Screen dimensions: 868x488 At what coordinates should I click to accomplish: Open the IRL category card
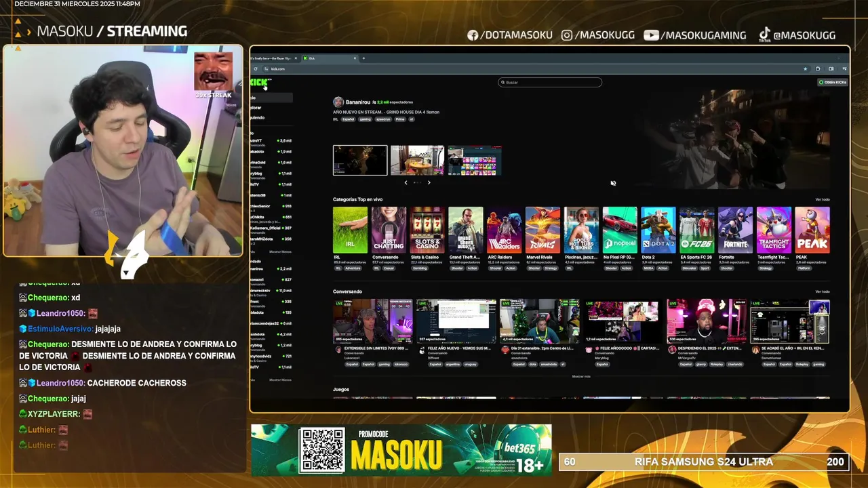350,230
